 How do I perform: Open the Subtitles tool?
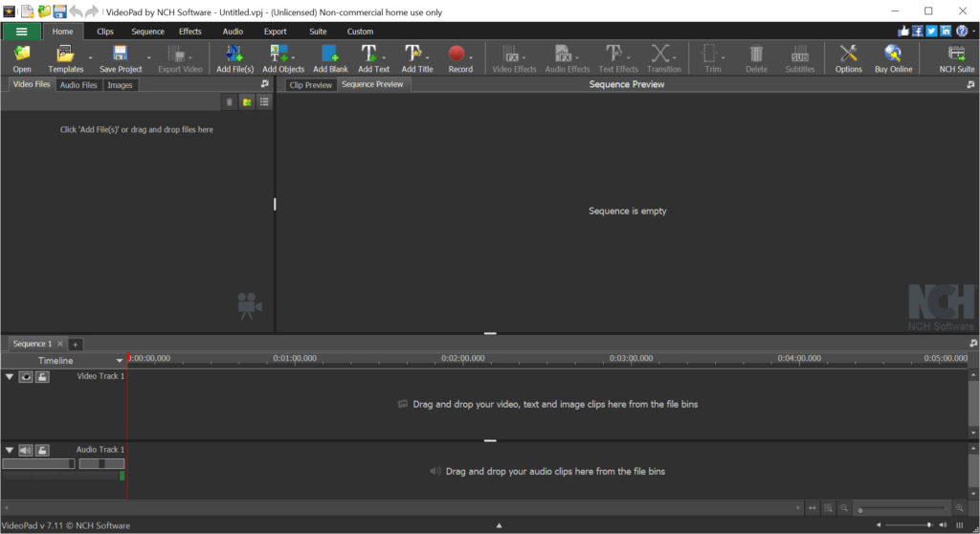[799, 58]
